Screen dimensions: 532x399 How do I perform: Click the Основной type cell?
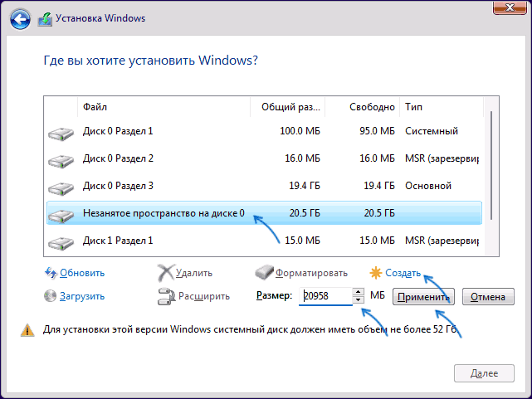coord(428,186)
